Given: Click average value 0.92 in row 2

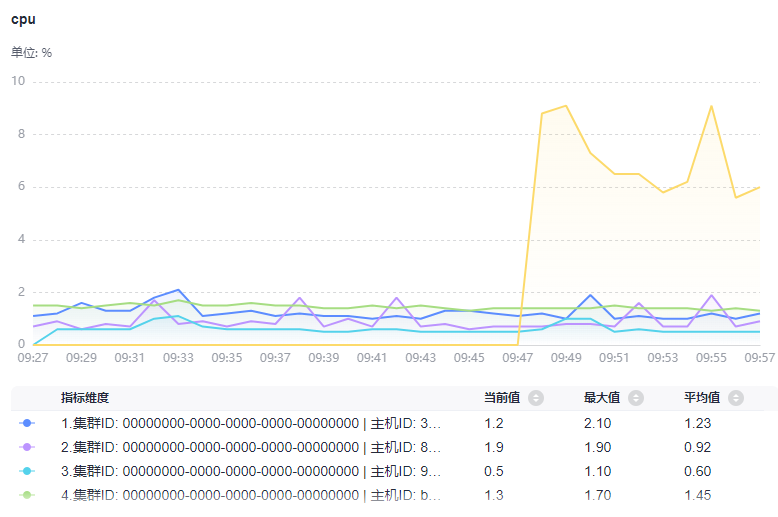Looking at the screenshot, I should tap(698, 447).
